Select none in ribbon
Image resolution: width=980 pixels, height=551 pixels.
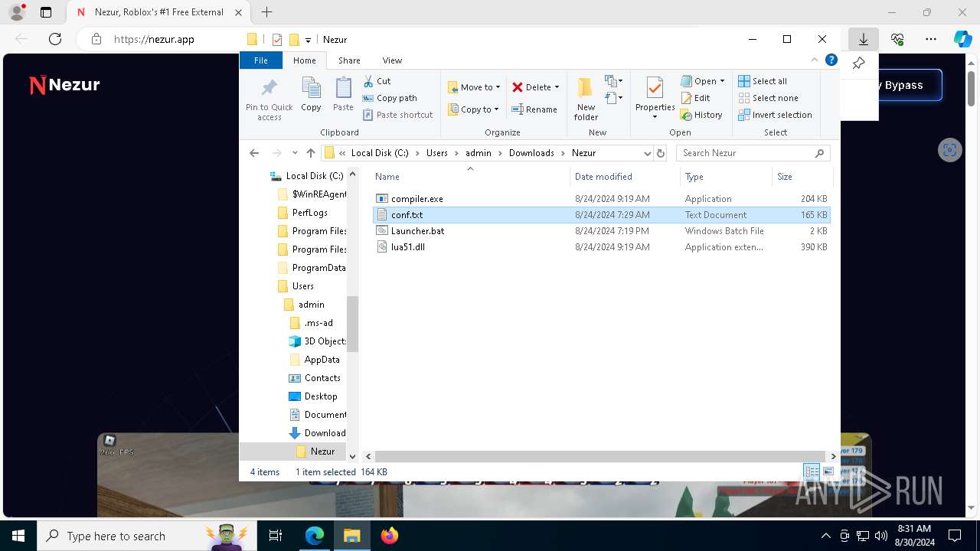click(x=768, y=98)
